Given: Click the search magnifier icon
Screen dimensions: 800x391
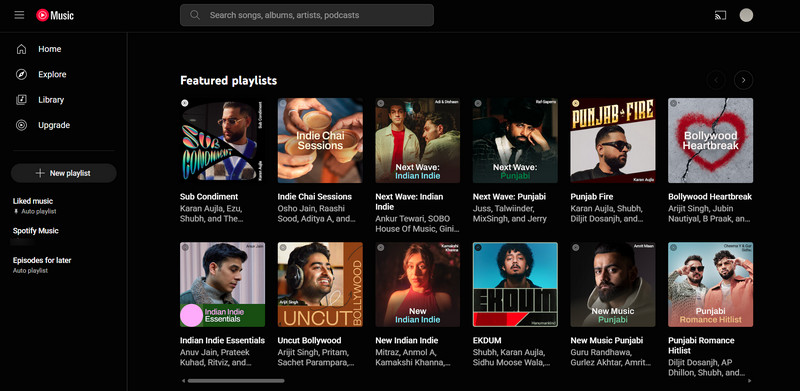Looking at the screenshot, I should pos(195,15).
